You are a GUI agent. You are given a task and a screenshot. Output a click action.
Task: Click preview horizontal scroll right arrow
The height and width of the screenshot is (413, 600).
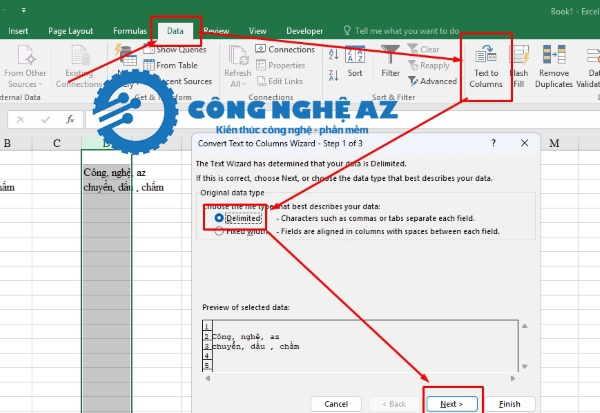[x=513, y=378]
